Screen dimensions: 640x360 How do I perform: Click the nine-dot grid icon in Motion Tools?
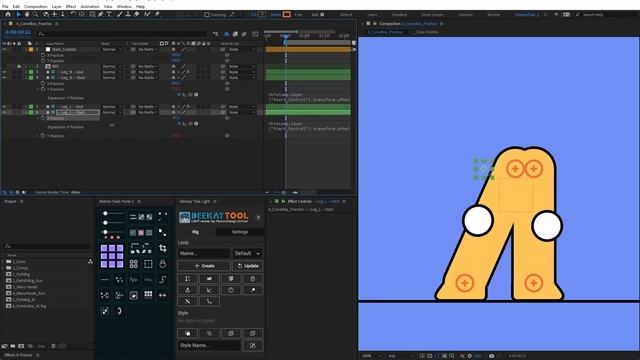click(148, 295)
